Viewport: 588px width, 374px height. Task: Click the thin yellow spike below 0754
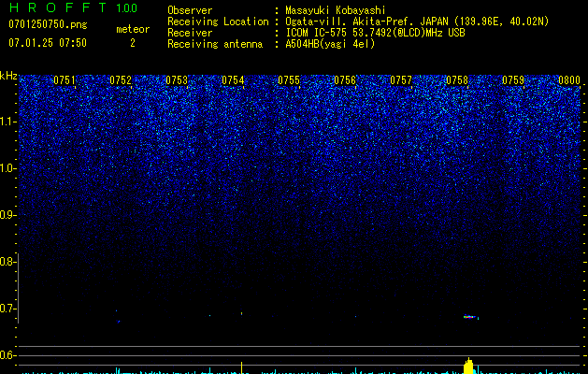(241, 367)
